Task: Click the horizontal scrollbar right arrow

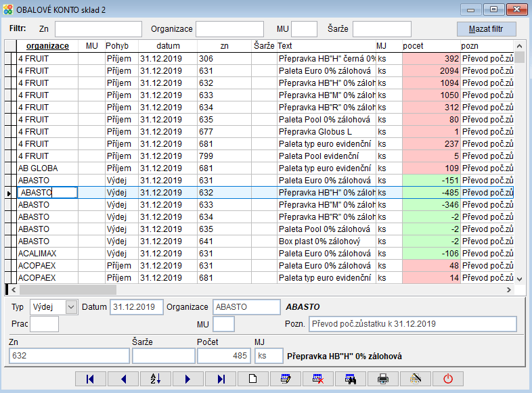Action: pyautogui.click(x=508, y=290)
